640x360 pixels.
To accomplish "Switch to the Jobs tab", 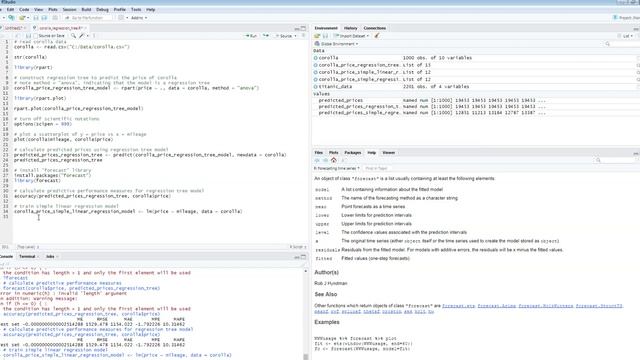I will (50, 257).
